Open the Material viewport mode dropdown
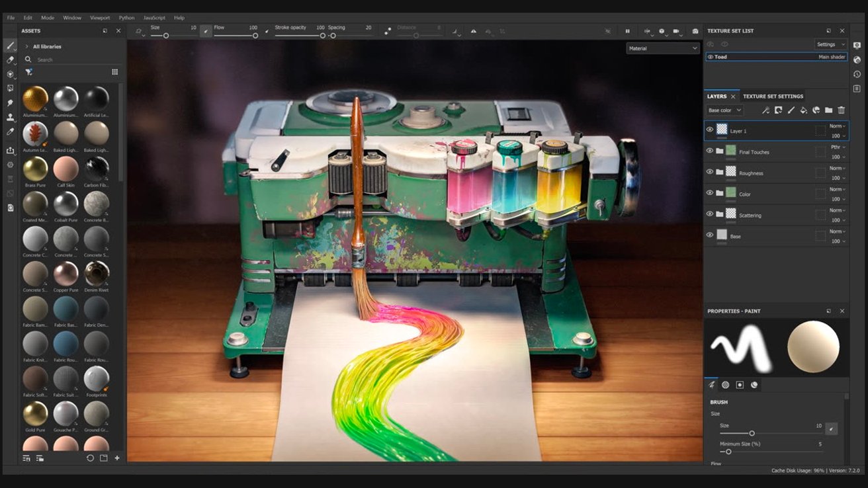This screenshot has width=868, height=488. coord(662,48)
